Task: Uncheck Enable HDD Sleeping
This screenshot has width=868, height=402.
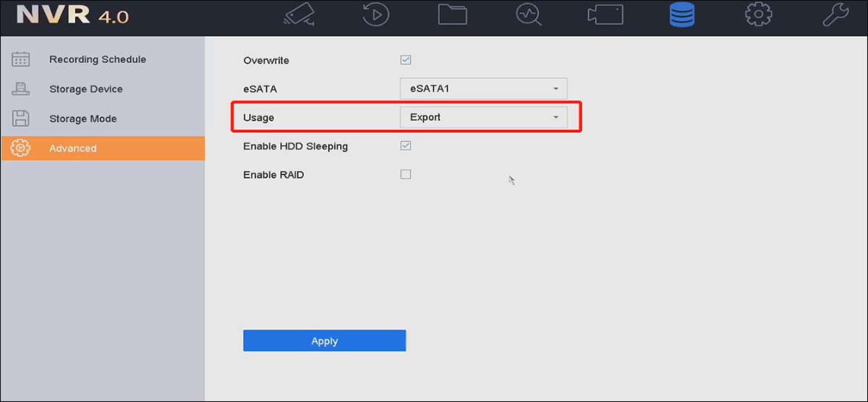Action: pyautogui.click(x=406, y=145)
